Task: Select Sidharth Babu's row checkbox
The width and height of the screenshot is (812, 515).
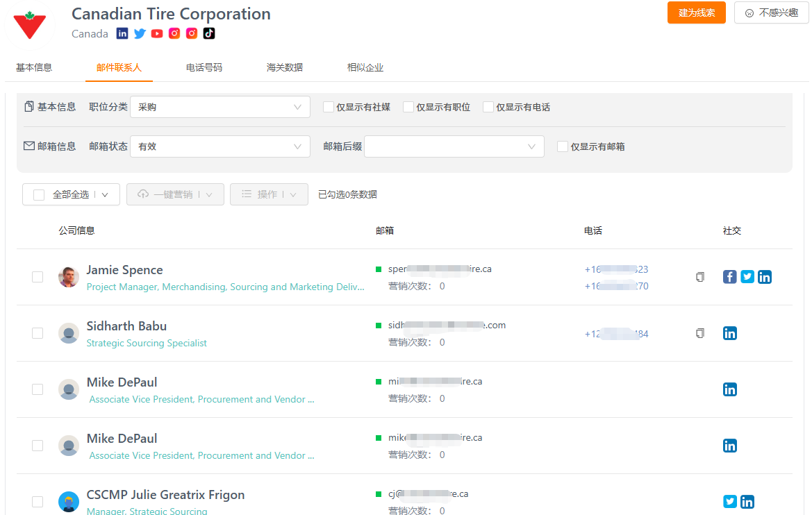Action: tap(38, 333)
